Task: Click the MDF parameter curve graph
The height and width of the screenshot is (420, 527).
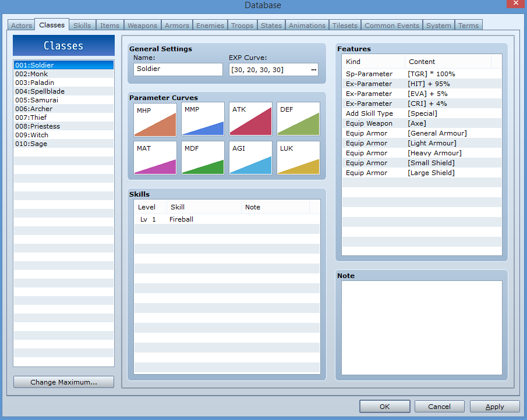Action: 203,158
